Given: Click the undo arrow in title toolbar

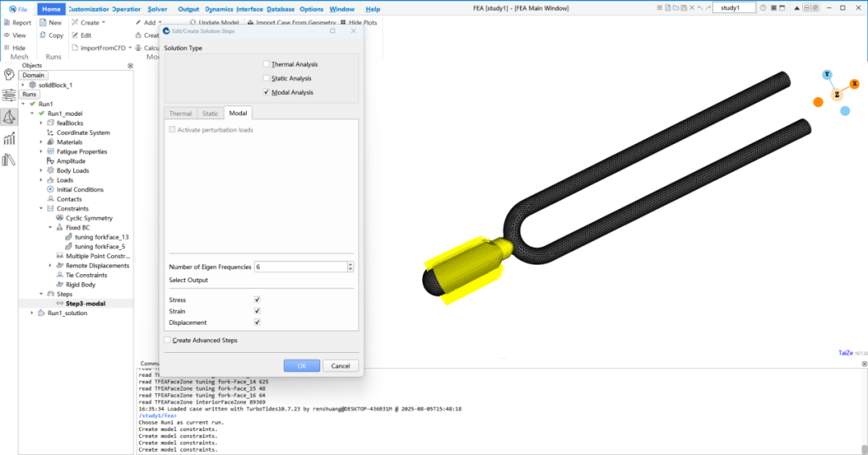Looking at the screenshot, I should click(x=700, y=8).
